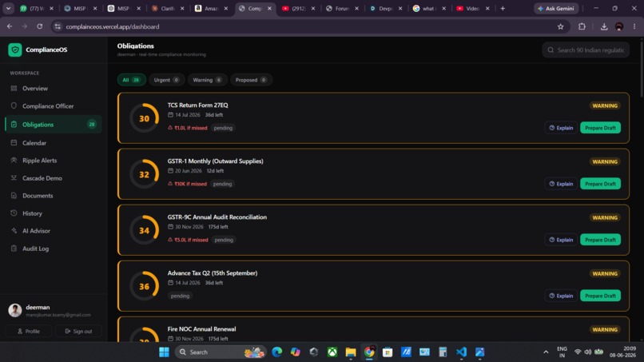Click the score 36 ring on Advance Tax card
The width and height of the screenshot is (644, 362).
(144, 286)
